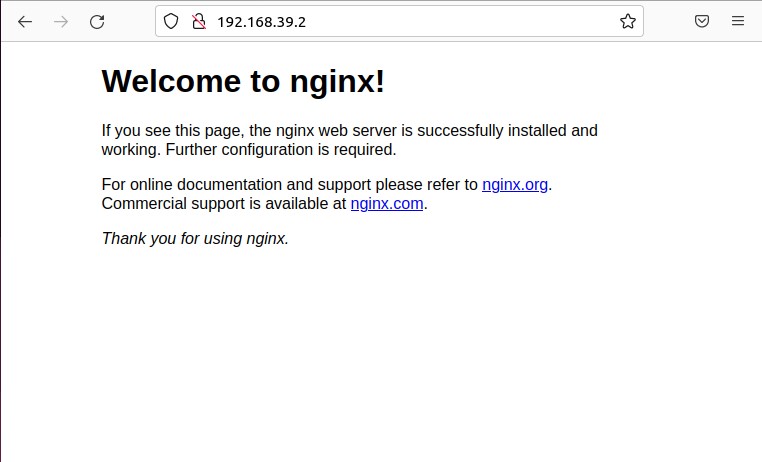Bookmark this page with the star
Screen dimensions: 762x462
point(627,21)
